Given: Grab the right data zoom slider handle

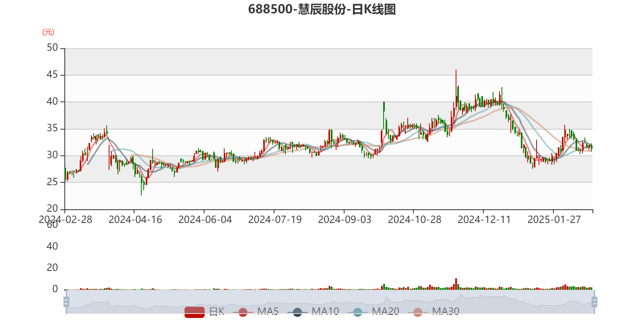Looking at the screenshot, I should [594, 302].
